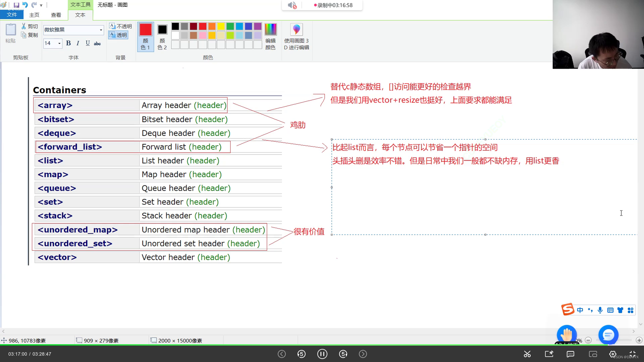Expand the font size 14 dropdown
Image resolution: width=644 pixels, height=362 pixels.
59,44
